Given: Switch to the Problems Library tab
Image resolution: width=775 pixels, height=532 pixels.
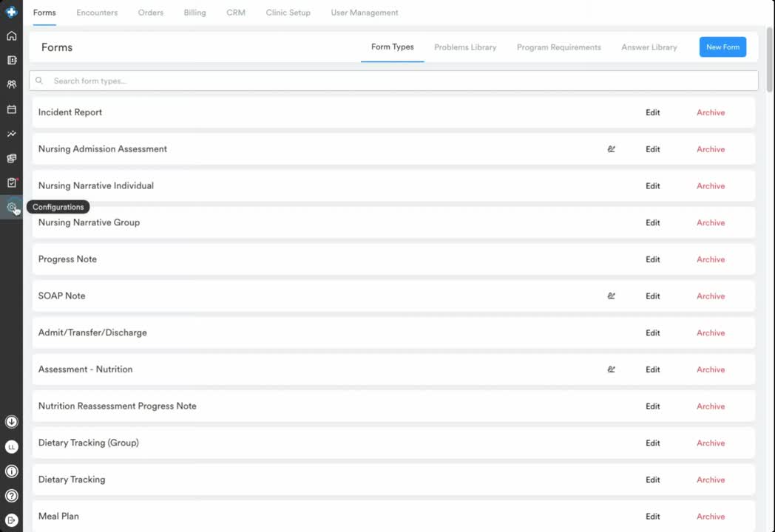Looking at the screenshot, I should click(x=465, y=47).
